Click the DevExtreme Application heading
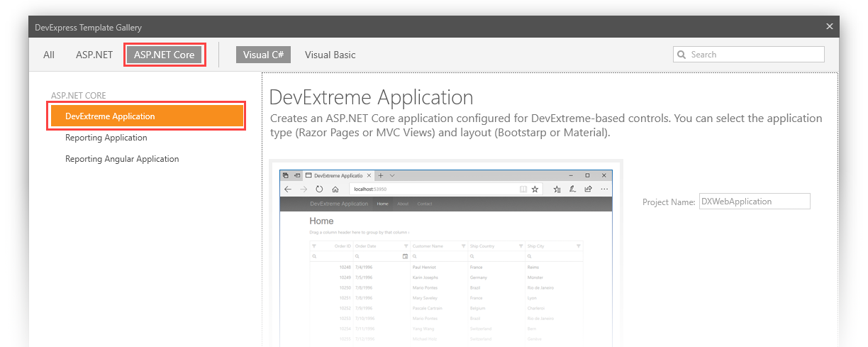868x347 pixels. pyautogui.click(x=371, y=97)
